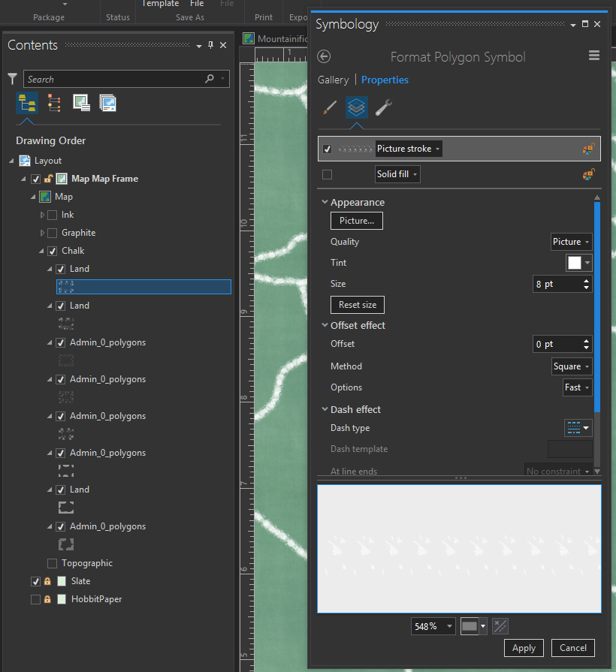
Task: Select the Mountainific layout view tab
Action: [275, 38]
